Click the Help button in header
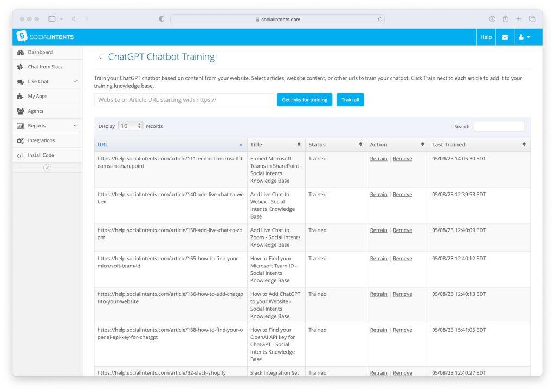The width and height of the screenshot is (555, 392). coord(486,37)
